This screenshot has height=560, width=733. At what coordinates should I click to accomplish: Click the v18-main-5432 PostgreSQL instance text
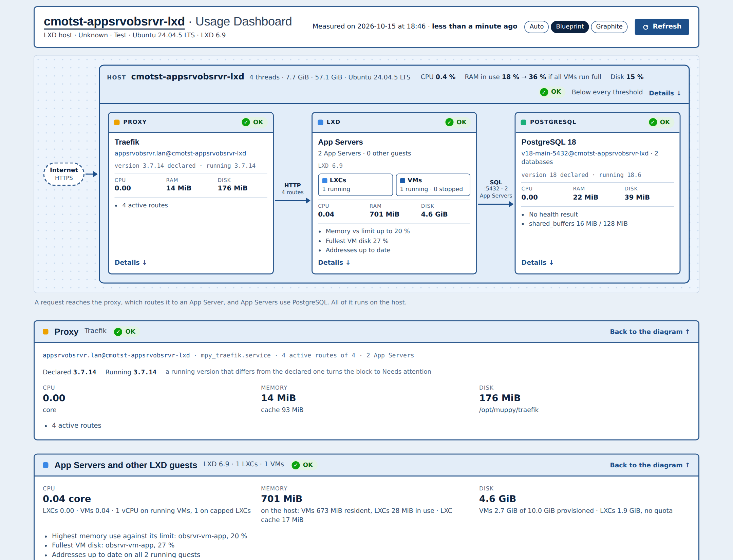pyautogui.click(x=585, y=153)
